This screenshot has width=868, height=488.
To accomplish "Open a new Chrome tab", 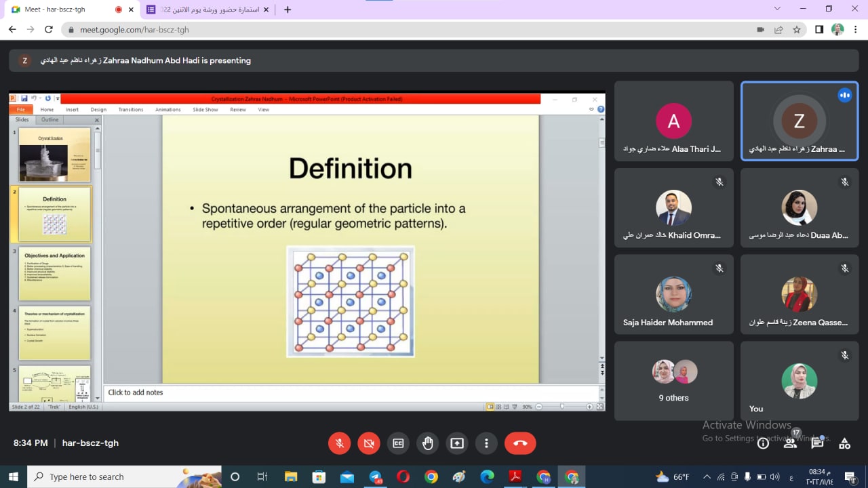I will coord(288,9).
